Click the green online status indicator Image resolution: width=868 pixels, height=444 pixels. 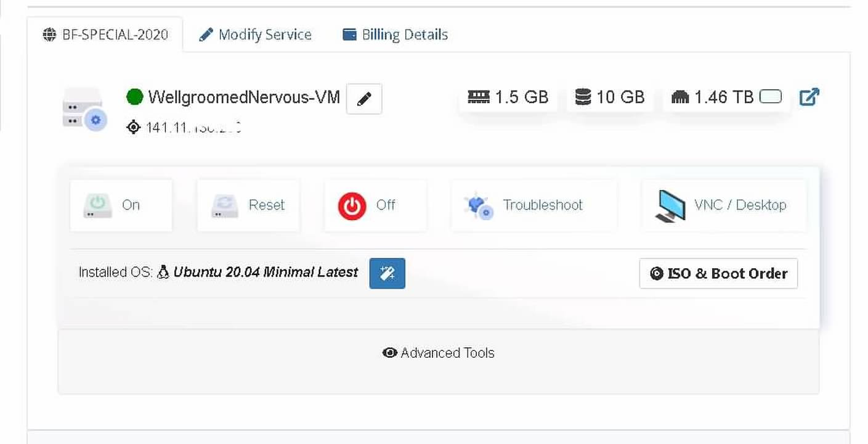134,97
